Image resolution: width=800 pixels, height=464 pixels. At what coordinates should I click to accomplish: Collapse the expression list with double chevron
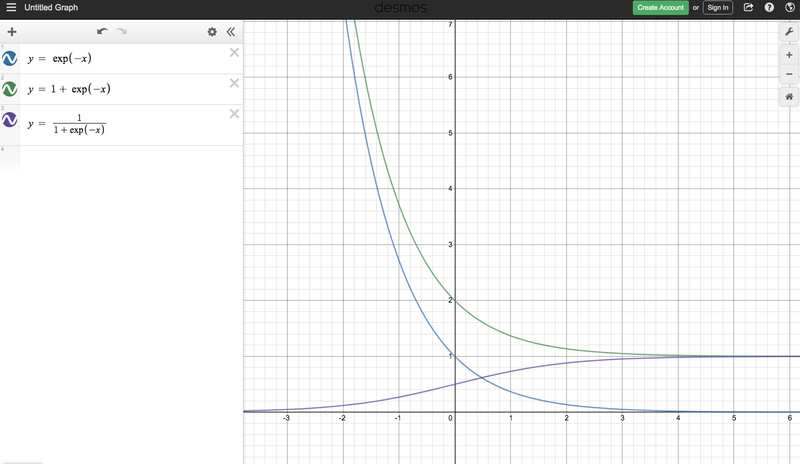231,32
